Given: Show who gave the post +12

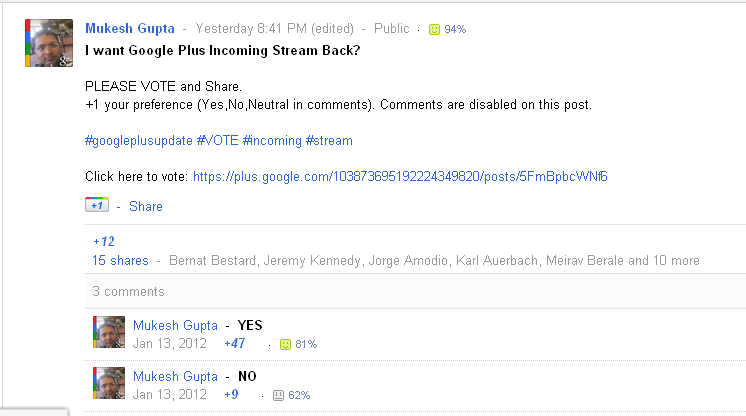Looking at the screenshot, I should coord(104,241).
